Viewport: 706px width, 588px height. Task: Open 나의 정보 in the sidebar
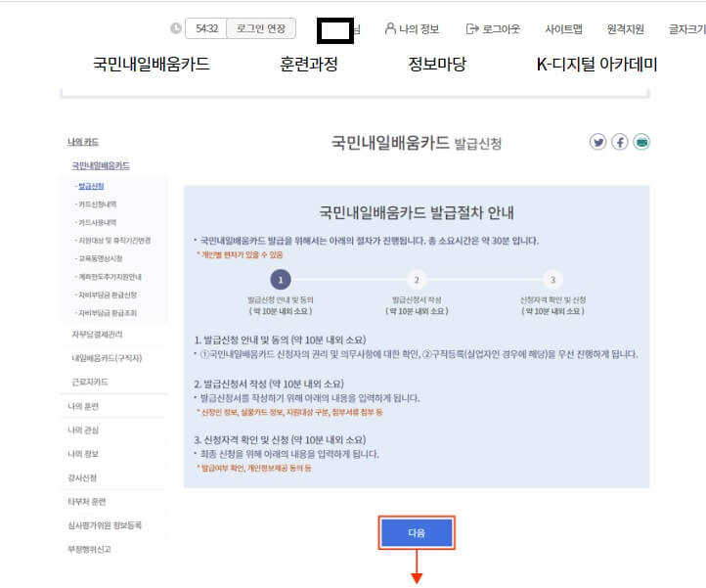(x=83, y=454)
